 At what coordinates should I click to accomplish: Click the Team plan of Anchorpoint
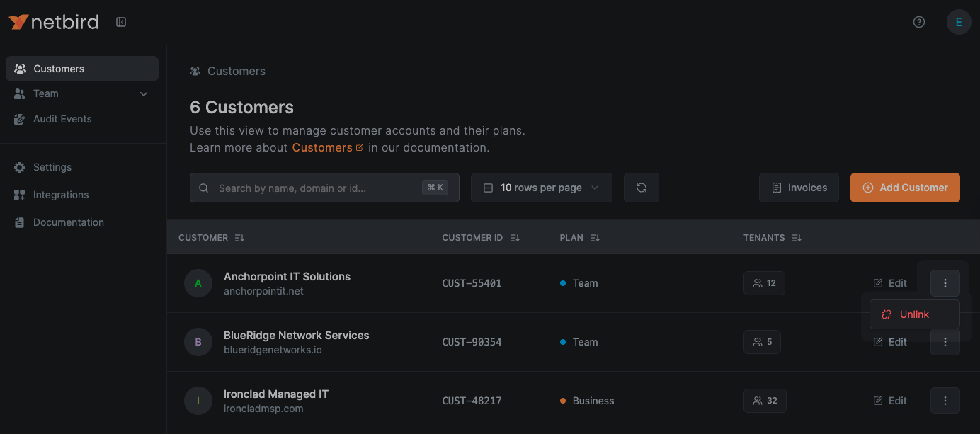pyautogui.click(x=585, y=283)
